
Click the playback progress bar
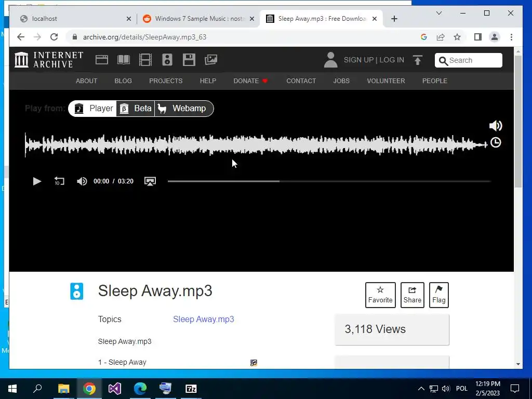[329, 181]
